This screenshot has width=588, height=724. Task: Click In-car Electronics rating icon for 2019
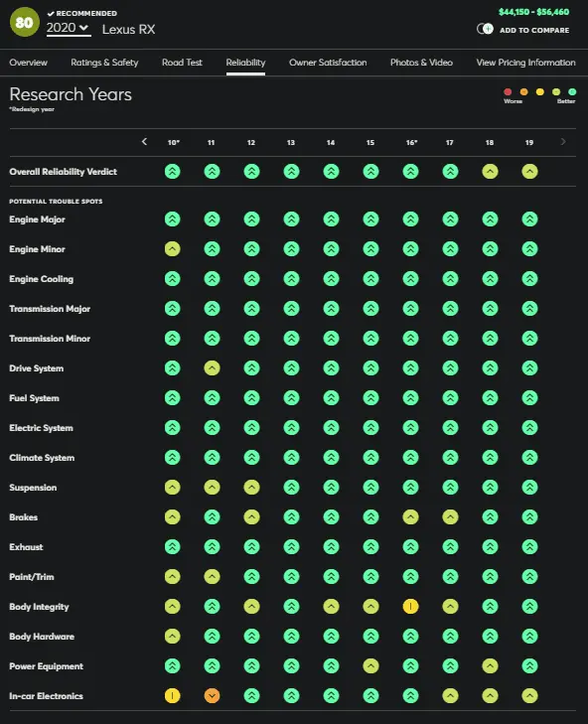[x=529, y=696]
